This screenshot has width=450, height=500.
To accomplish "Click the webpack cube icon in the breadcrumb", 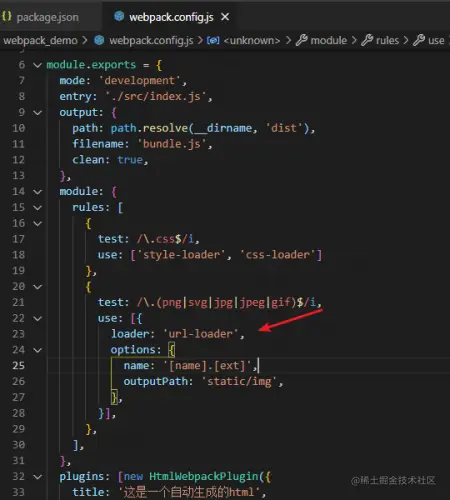I will tap(99, 40).
